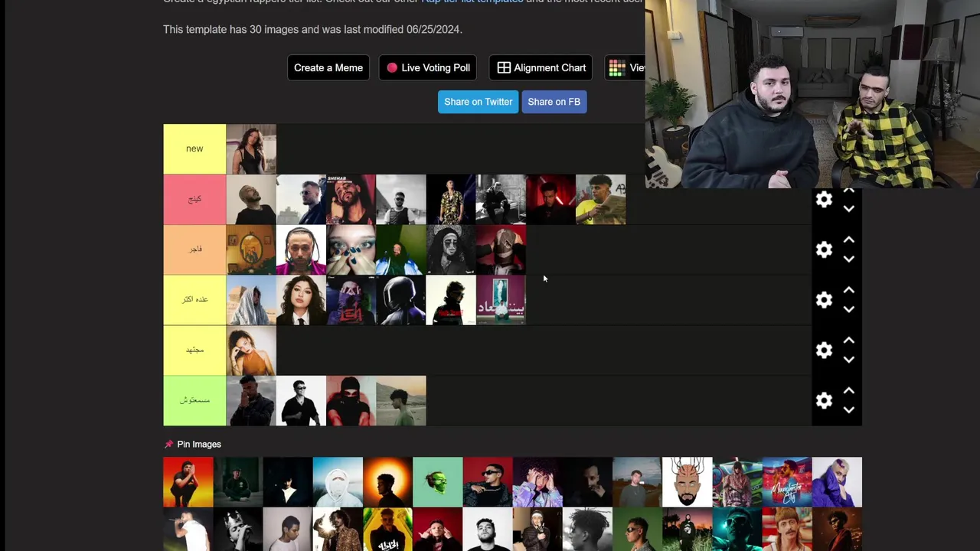Open the Alignment Chart view

541,68
